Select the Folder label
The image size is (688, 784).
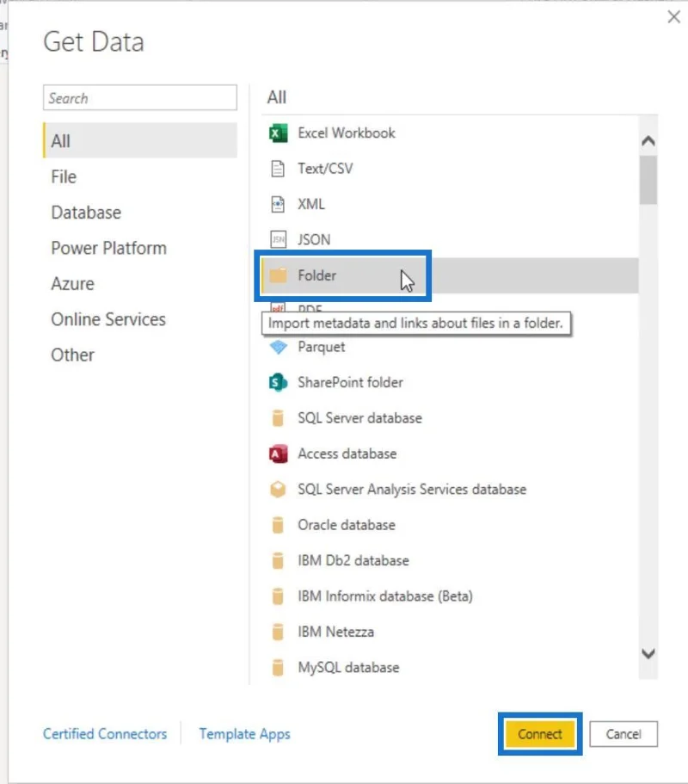coord(316,275)
